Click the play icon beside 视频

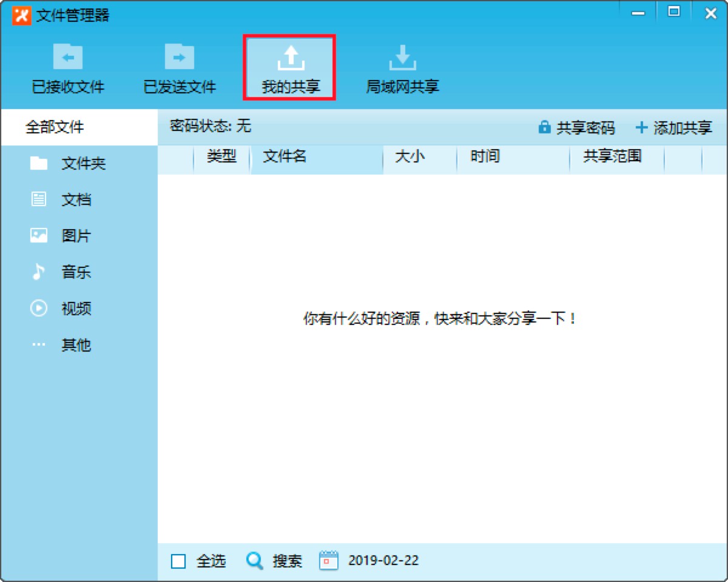point(39,308)
